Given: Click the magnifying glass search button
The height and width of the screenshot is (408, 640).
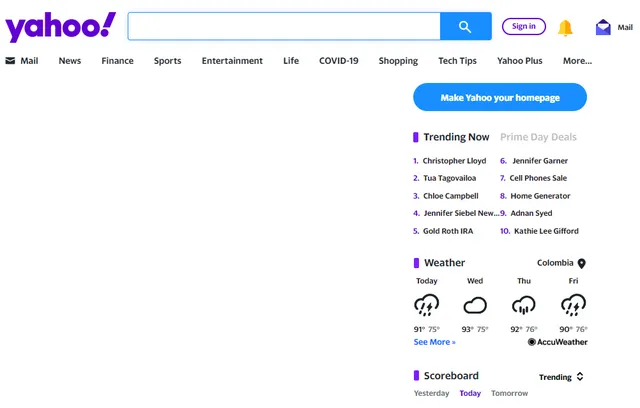Looking at the screenshot, I should tap(465, 27).
